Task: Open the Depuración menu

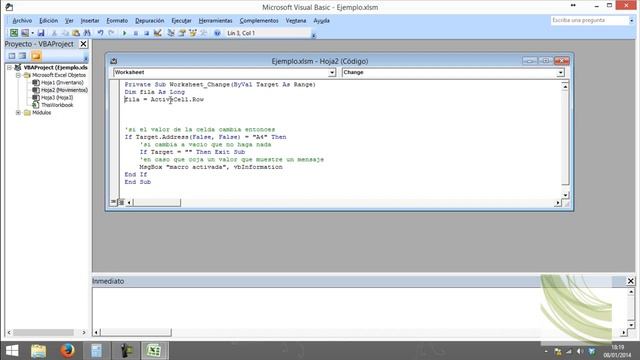Action: (149, 20)
